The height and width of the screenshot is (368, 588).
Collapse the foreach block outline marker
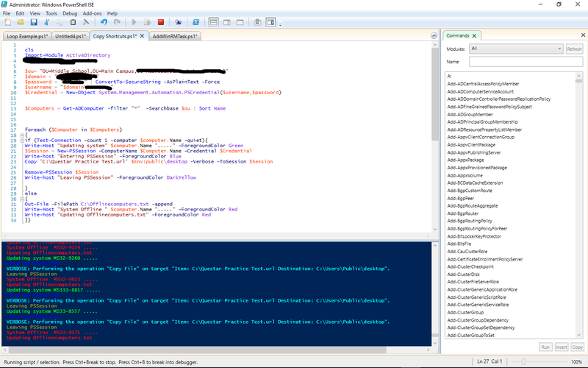coord(24,135)
